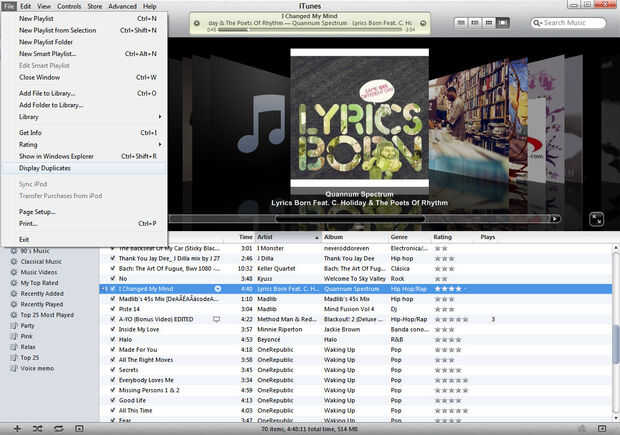
Task: Click the search magnifier icon
Action: pos(536,23)
